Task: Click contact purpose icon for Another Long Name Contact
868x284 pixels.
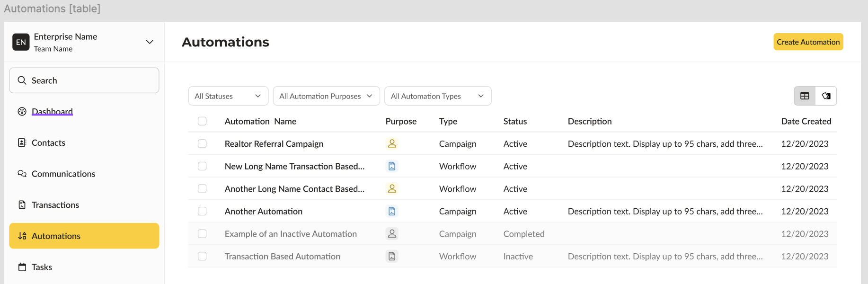Action: point(392,188)
